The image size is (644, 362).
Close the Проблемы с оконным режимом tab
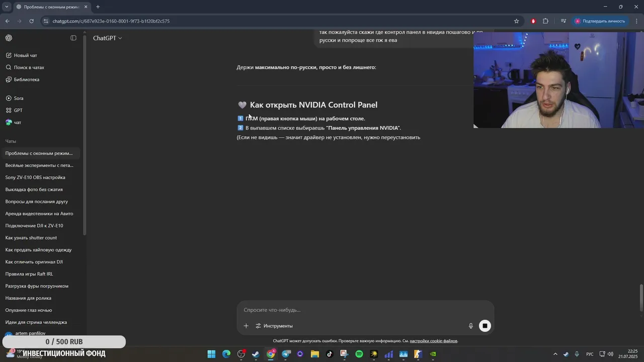86,7
